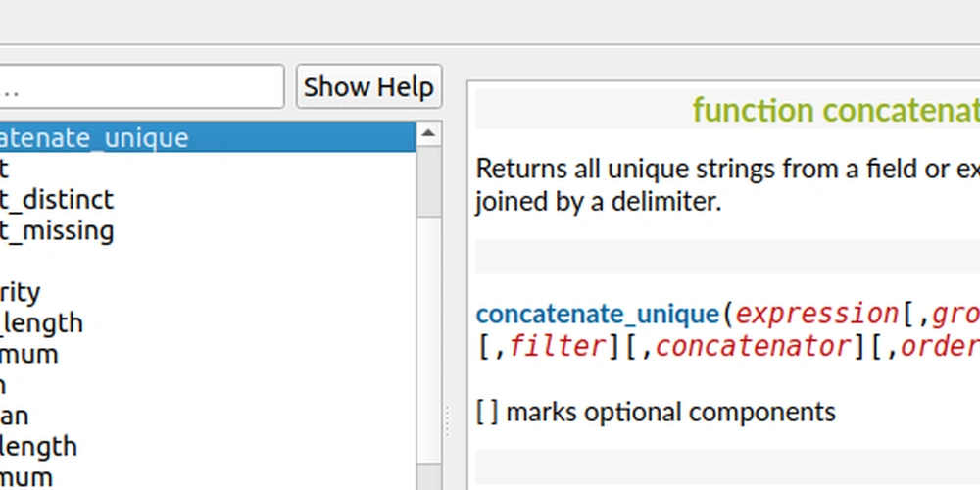Click the function list scrollbar thumb
This screenshot has height=490, width=980.
click(428, 181)
